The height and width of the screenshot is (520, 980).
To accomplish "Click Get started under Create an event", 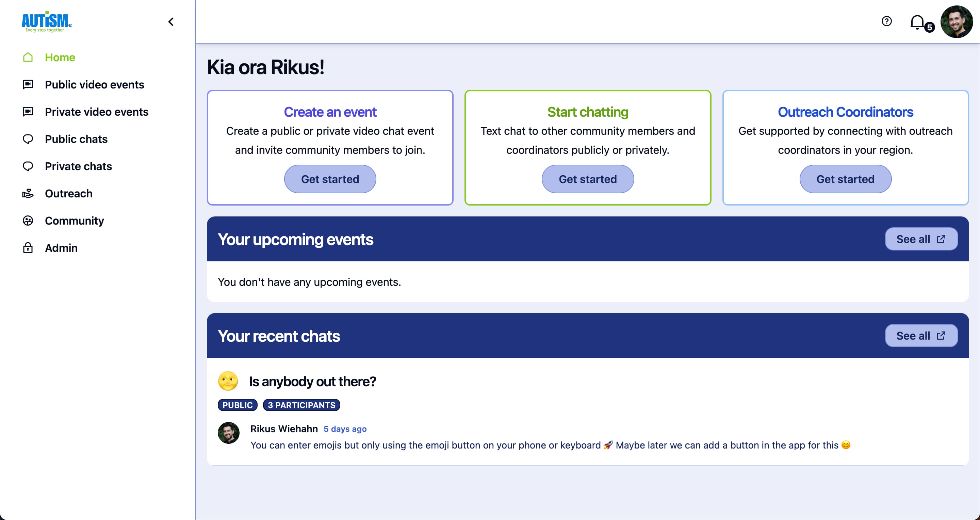I will 330,179.
